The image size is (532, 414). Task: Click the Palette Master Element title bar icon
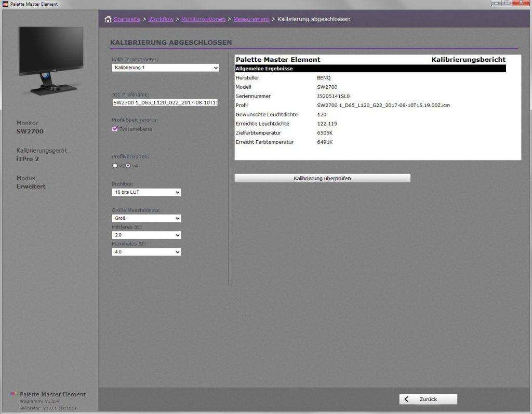[5, 4]
